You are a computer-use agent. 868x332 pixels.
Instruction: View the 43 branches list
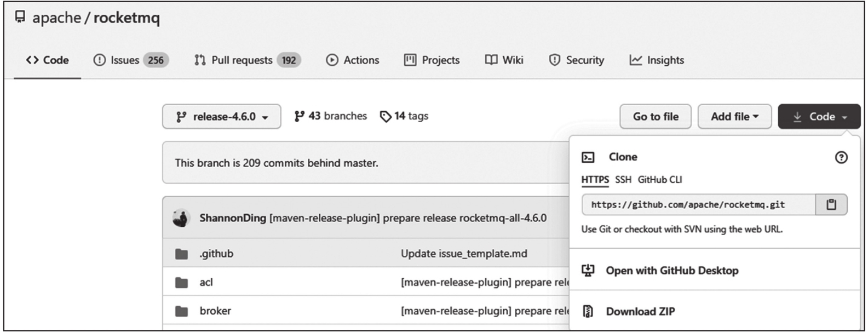[x=331, y=116]
